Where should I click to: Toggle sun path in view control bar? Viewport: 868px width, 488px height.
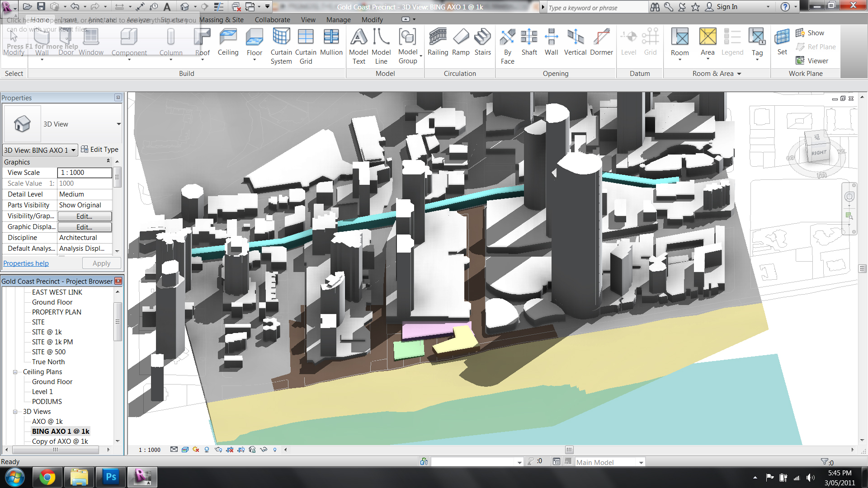(x=196, y=450)
